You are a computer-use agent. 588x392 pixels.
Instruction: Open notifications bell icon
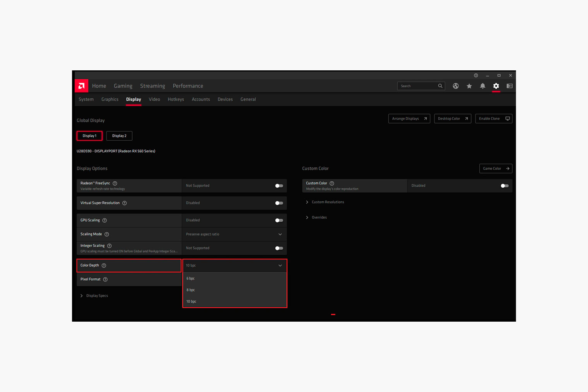482,86
